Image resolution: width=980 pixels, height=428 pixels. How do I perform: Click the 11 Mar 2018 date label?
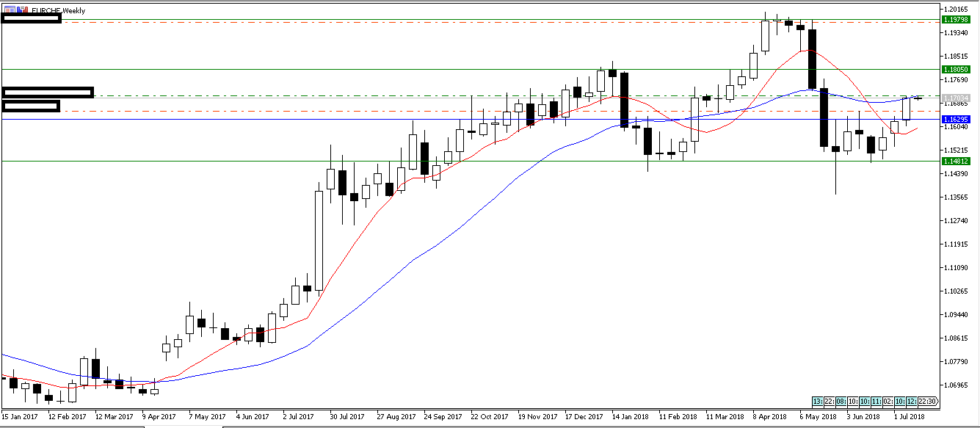tap(725, 417)
